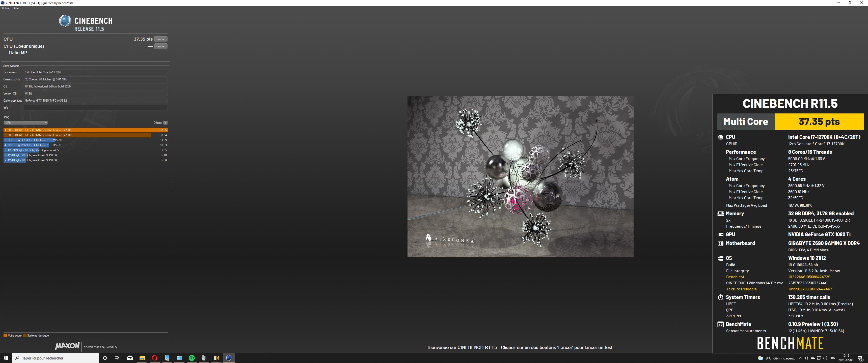Select rank 1 row scoring 37.35
868x363 pixels.
click(86, 130)
